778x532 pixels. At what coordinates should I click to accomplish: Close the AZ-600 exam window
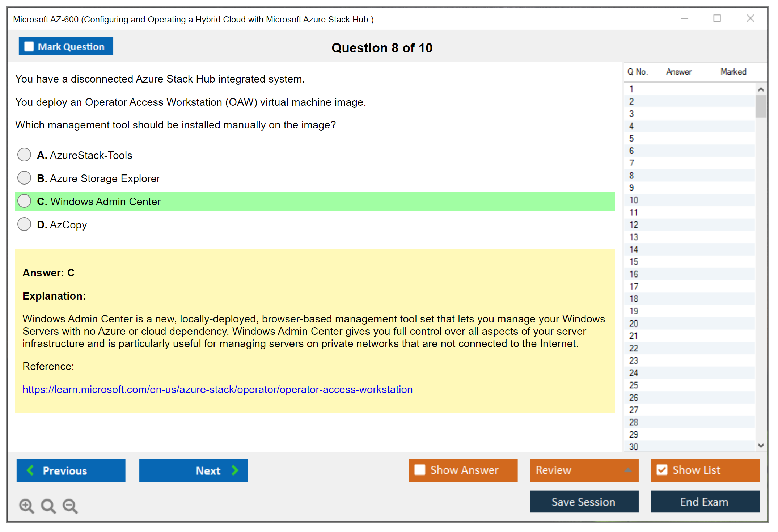pyautogui.click(x=750, y=18)
